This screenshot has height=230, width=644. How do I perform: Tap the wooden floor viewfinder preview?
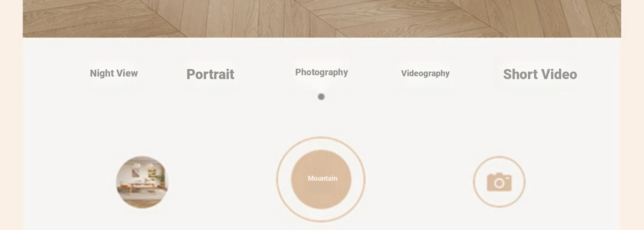tap(322, 19)
